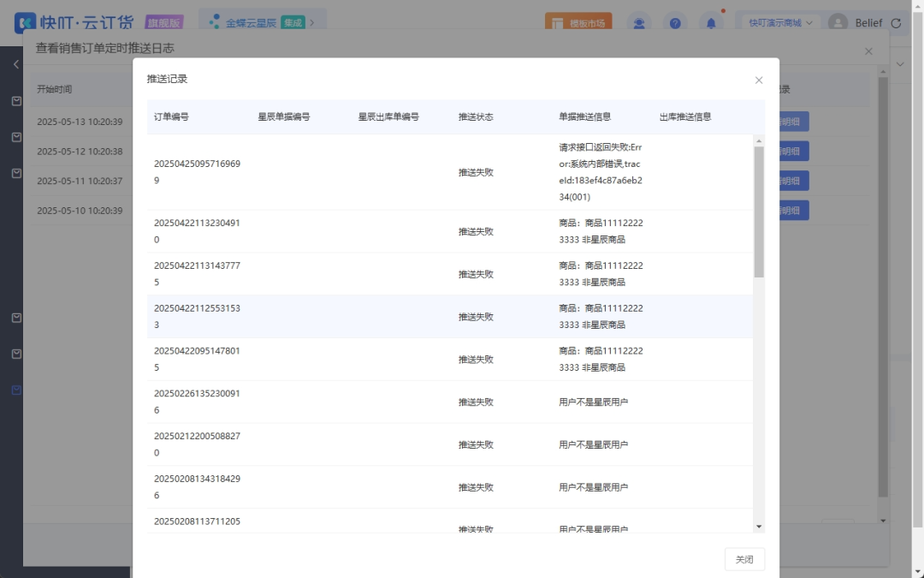Open the customer service icon in the header
This screenshot has width=924, height=578.
[x=639, y=23]
